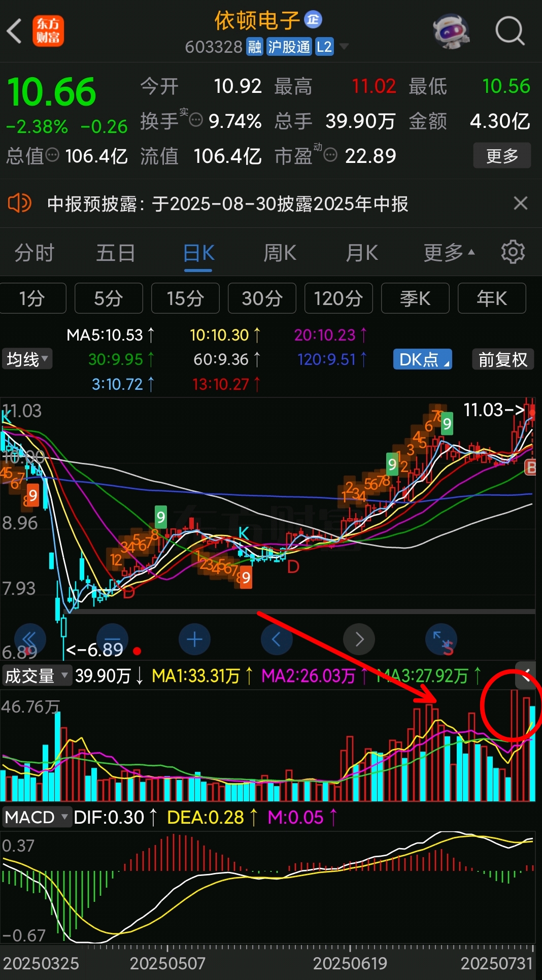Tap the L2 level badge

[x=324, y=47]
